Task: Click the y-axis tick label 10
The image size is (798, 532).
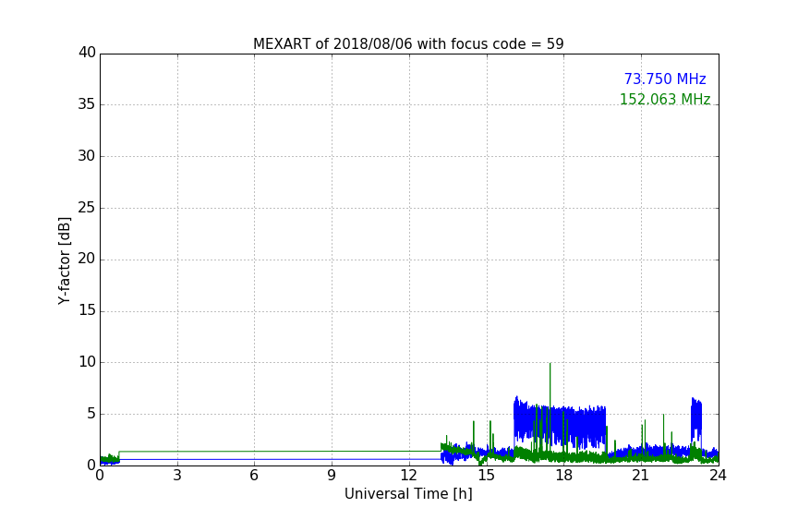Action: [x=87, y=362]
